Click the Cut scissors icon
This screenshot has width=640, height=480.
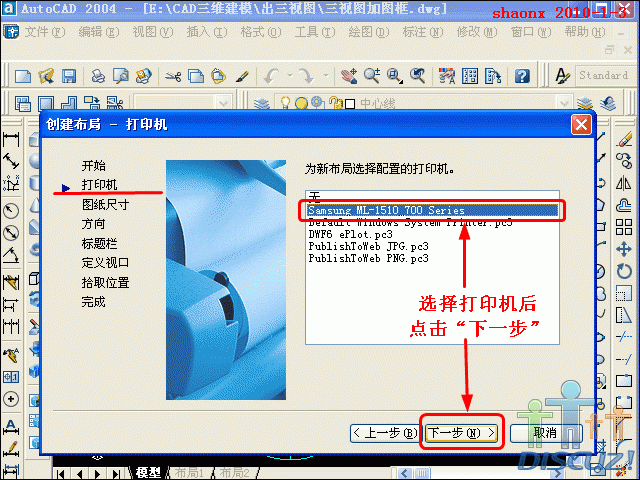pos(173,76)
